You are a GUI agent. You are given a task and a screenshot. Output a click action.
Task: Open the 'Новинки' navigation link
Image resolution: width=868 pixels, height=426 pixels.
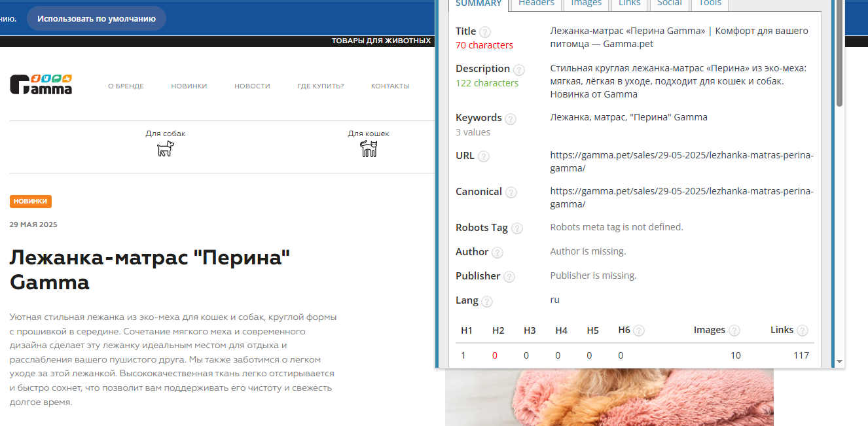[189, 86]
